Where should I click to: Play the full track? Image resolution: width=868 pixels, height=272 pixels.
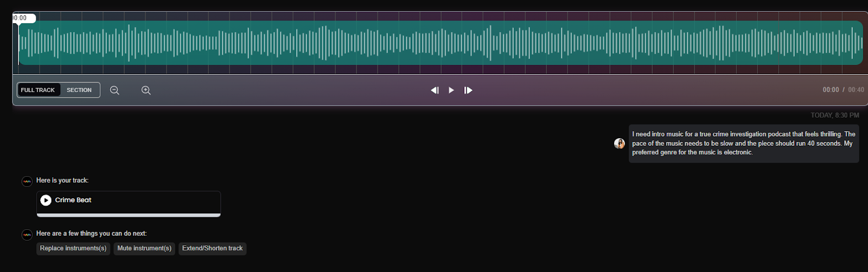tap(451, 90)
